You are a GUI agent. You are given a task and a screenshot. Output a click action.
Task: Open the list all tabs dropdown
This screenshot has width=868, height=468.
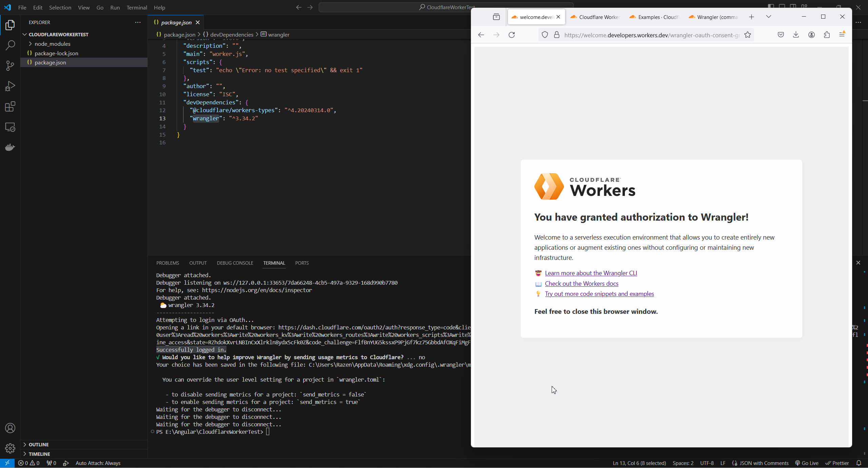tap(768, 17)
